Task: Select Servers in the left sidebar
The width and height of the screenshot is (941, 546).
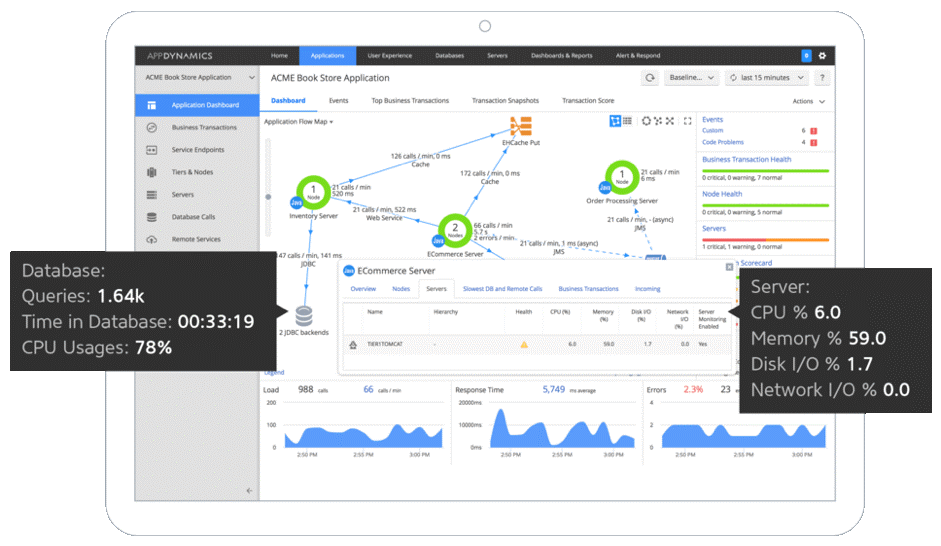Action: pos(197,194)
